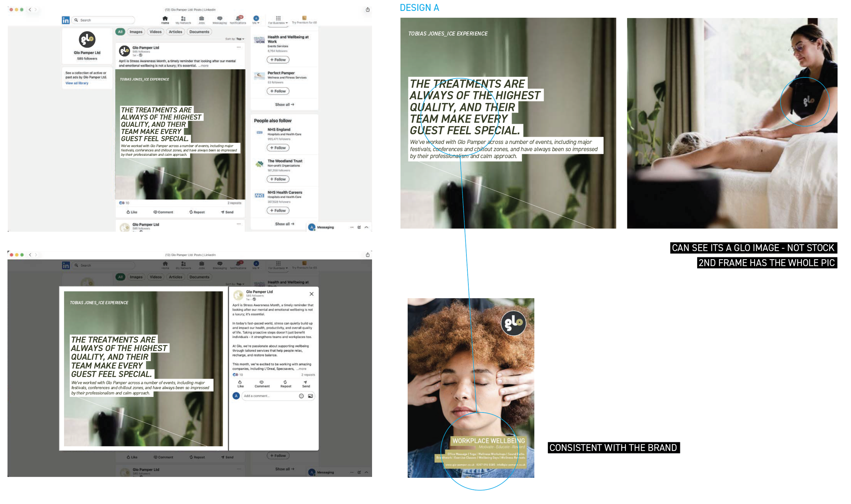Click add photo icon in modal comment box
The image size is (851, 504).
pyautogui.click(x=310, y=396)
